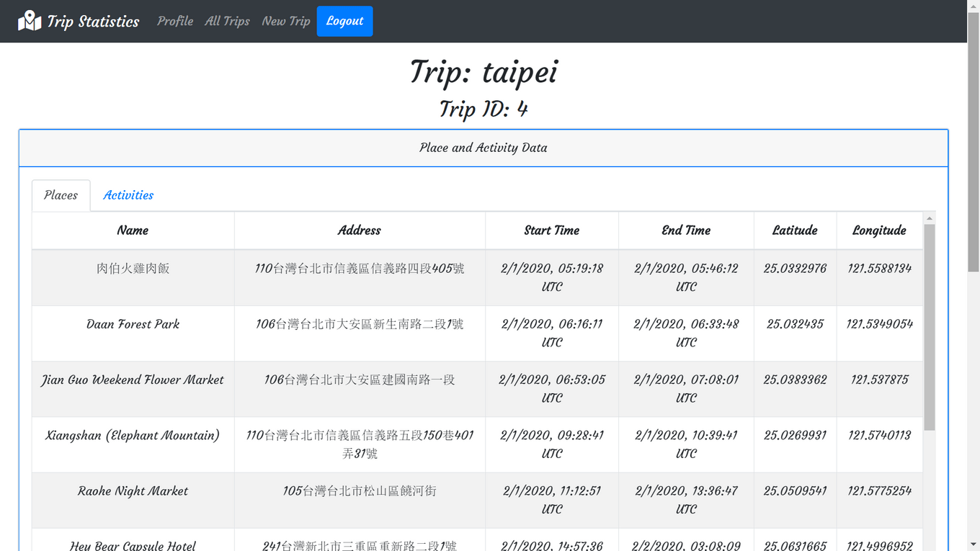This screenshot has width=980, height=551.
Task: Go to the Profile page
Action: click(x=175, y=21)
